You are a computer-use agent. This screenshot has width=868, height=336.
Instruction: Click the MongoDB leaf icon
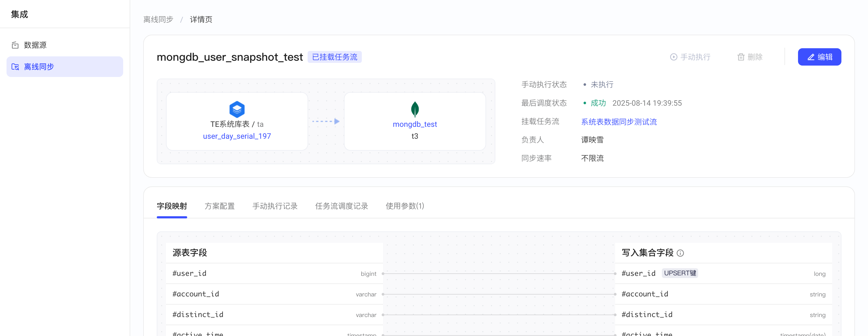415,109
